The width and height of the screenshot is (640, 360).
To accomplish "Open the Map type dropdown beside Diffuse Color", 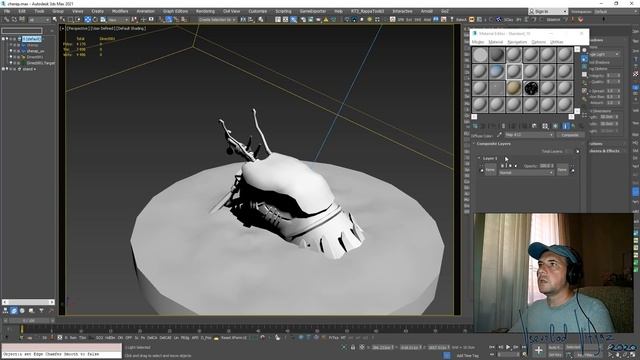I will [529, 135].
